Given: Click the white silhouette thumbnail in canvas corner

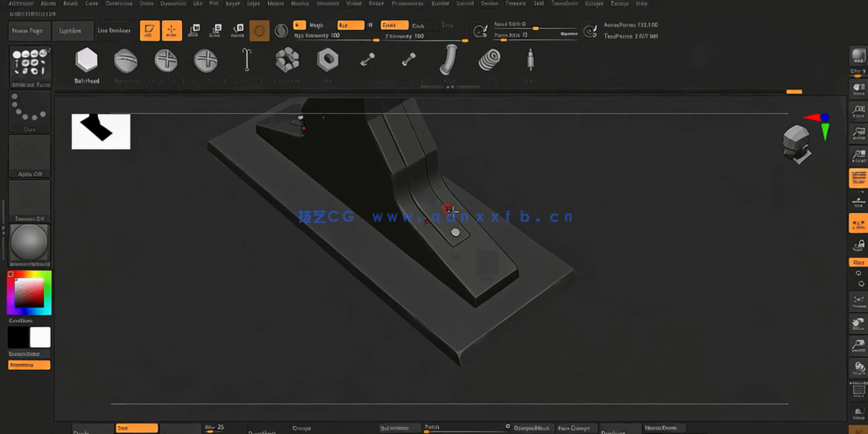Looking at the screenshot, I should coord(101,132).
